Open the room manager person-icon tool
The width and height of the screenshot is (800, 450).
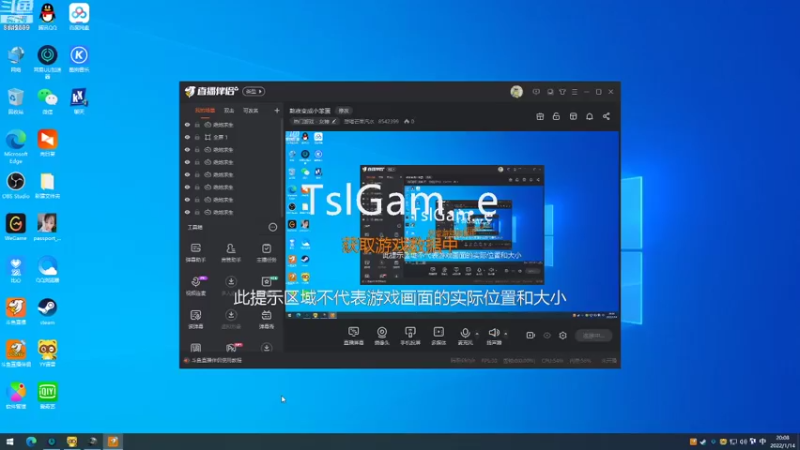click(231, 253)
